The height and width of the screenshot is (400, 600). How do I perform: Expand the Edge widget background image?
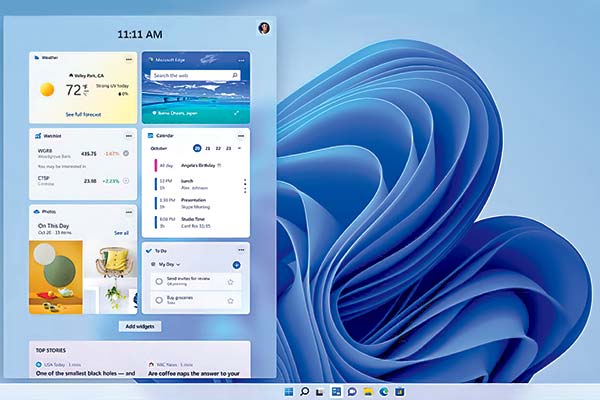tap(236, 113)
